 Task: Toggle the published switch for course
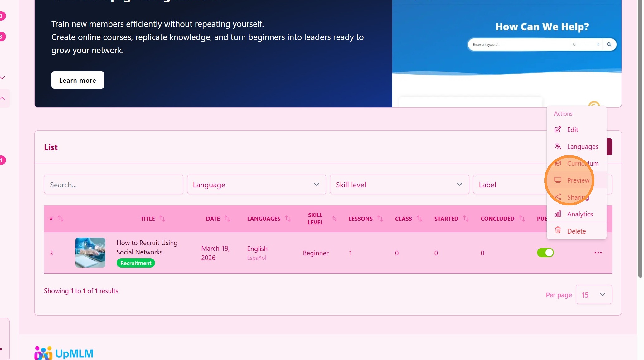click(x=545, y=253)
